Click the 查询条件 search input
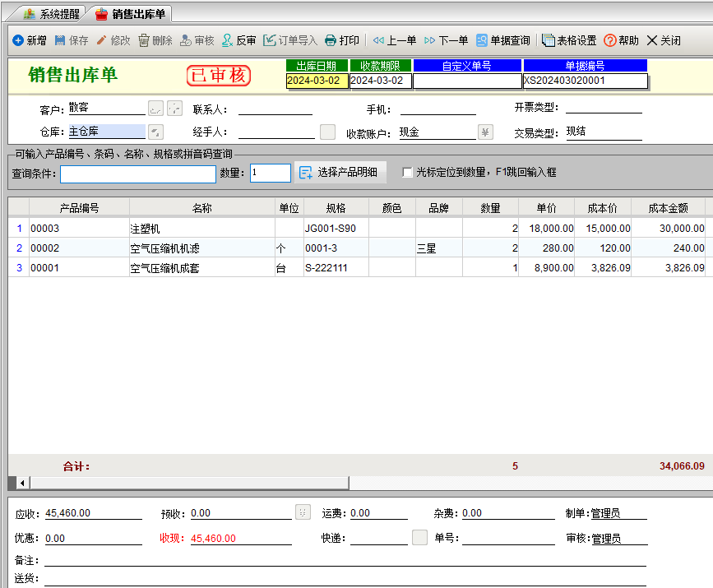The image size is (713, 588). [138, 174]
